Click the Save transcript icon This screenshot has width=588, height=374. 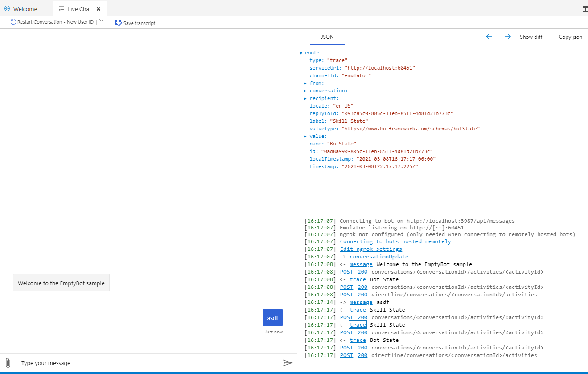click(x=118, y=22)
